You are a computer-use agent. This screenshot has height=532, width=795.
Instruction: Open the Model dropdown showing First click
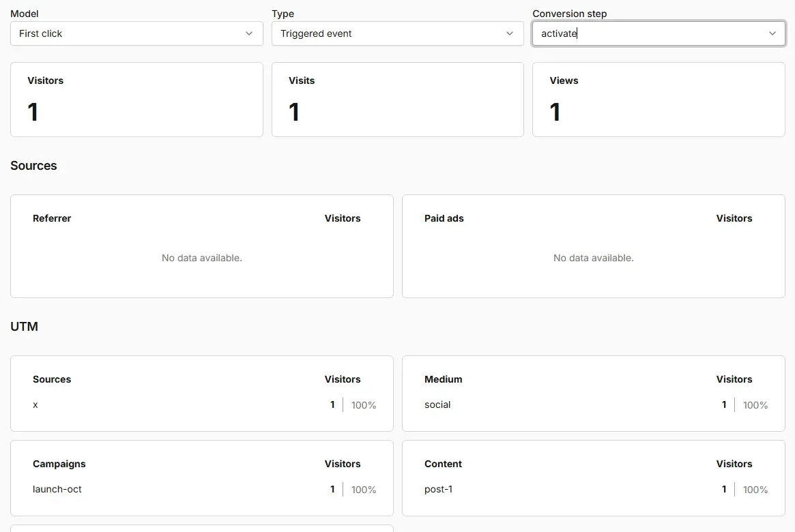tap(136, 33)
